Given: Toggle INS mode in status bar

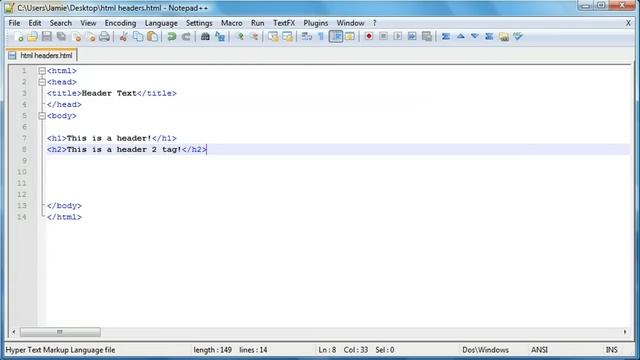Looking at the screenshot, I should point(611,350).
